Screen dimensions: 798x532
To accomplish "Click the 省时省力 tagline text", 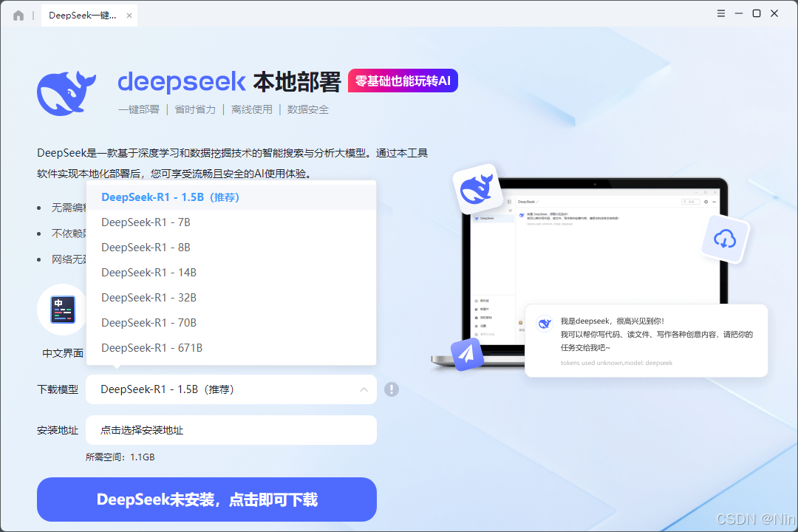I will [195, 109].
